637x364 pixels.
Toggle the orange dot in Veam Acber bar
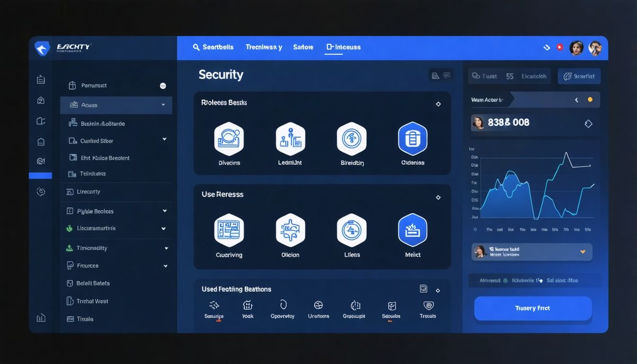pos(590,100)
